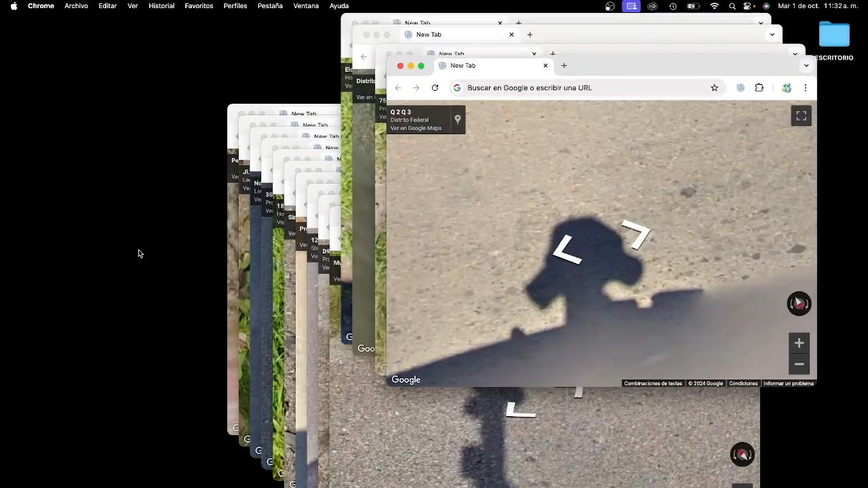
Task: Open the Historial menu
Action: click(x=161, y=6)
